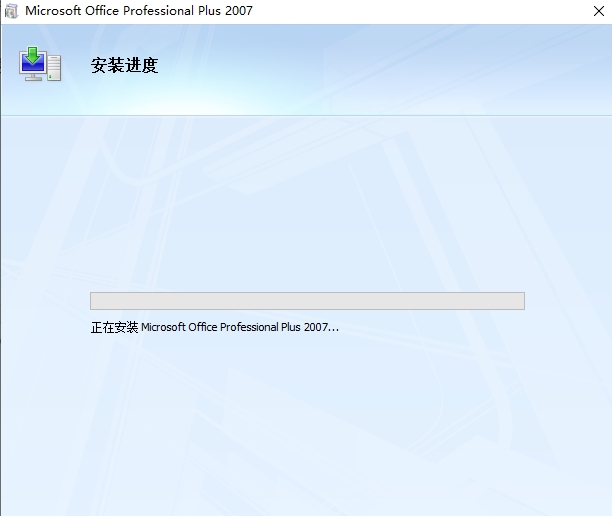Click the blue monitor screen in install icon

click(x=33, y=66)
